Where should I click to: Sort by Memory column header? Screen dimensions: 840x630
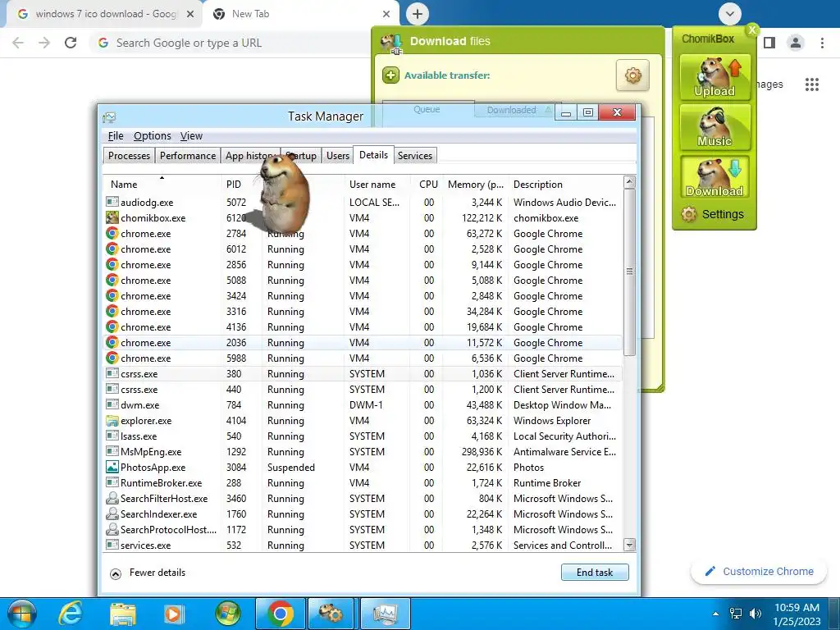tap(476, 184)
